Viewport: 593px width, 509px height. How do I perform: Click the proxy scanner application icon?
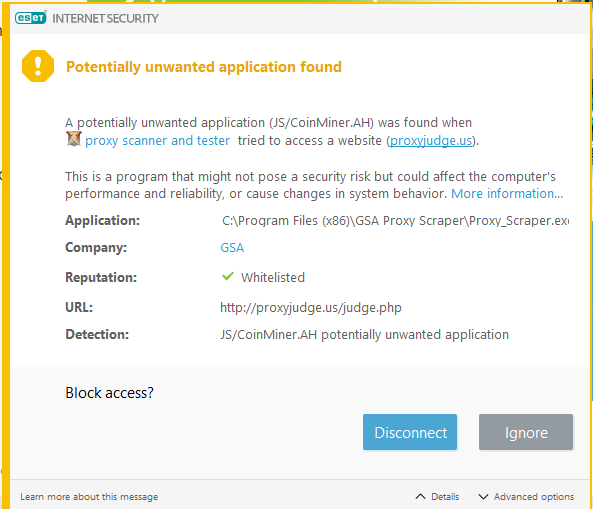[74, 139]
